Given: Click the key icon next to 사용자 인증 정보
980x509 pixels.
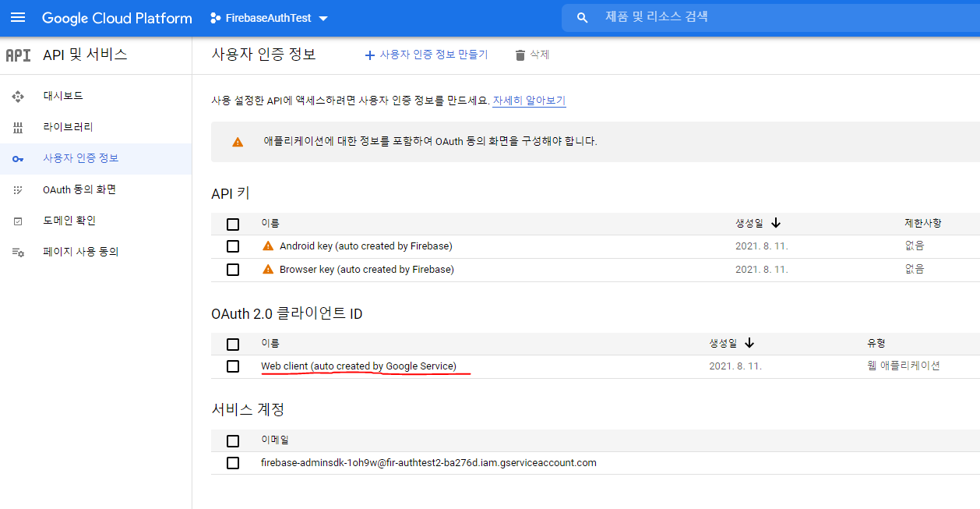Looking at the screenshot, I should click(18, 159).
